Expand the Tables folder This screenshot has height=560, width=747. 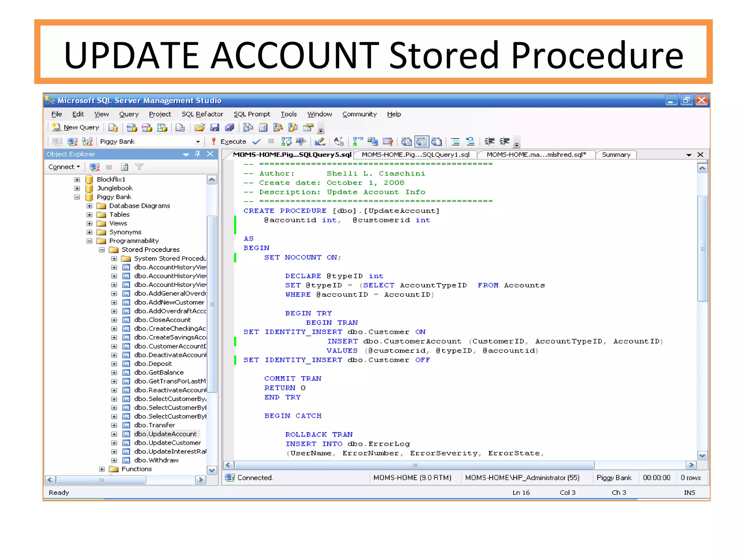(x=89, y=215)
